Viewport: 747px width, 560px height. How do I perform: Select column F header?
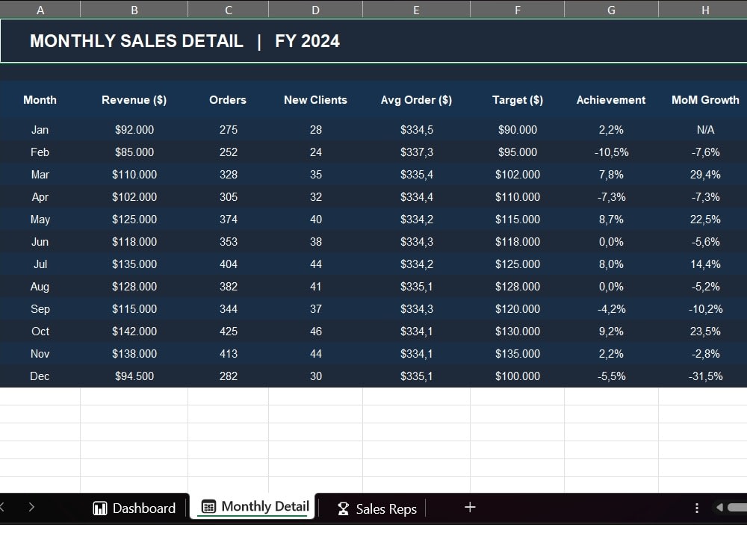(x=518, y=10)
